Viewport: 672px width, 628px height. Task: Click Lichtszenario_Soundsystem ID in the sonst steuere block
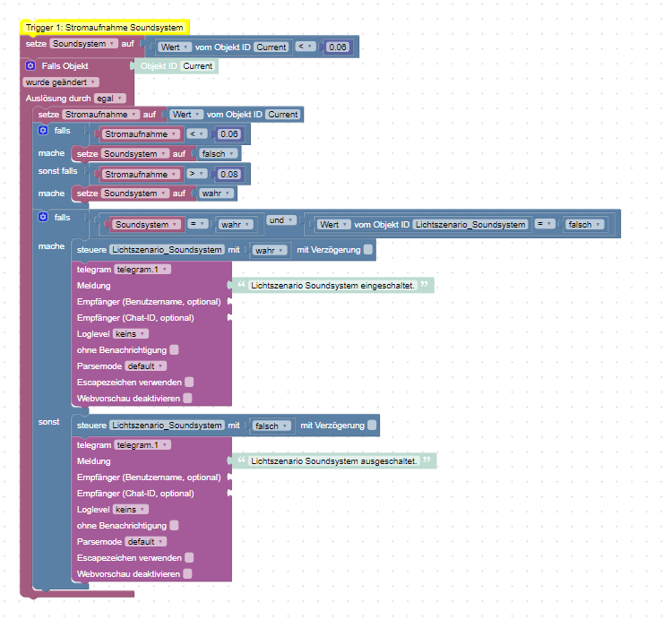pos(168,426)
